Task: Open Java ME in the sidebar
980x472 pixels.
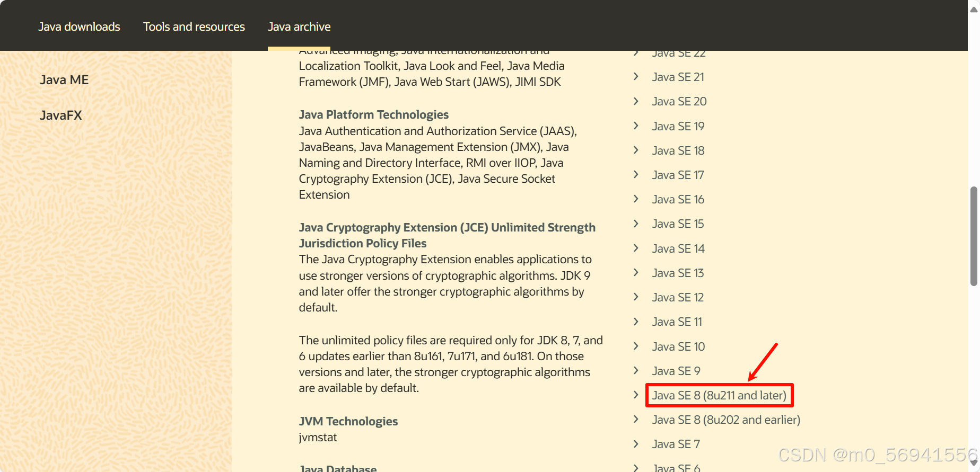Action: click(x=64, y=80)
